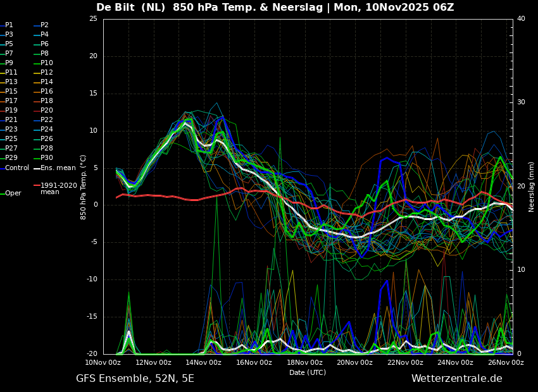
Task: Click the Neerslag (mm) axis label
Action: pos(531,187)
